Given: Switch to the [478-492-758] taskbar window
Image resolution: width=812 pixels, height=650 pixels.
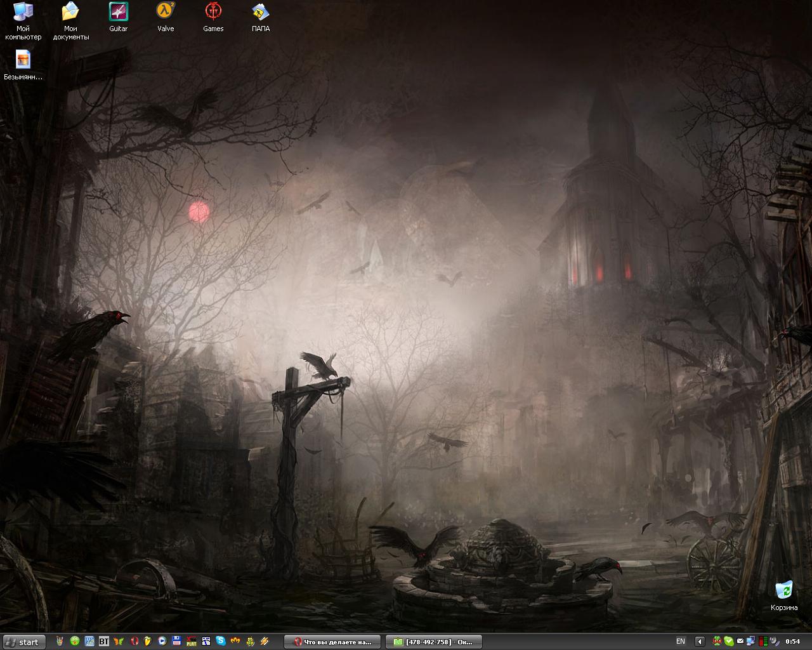Looking at the screenshot, I should (434, 641).
